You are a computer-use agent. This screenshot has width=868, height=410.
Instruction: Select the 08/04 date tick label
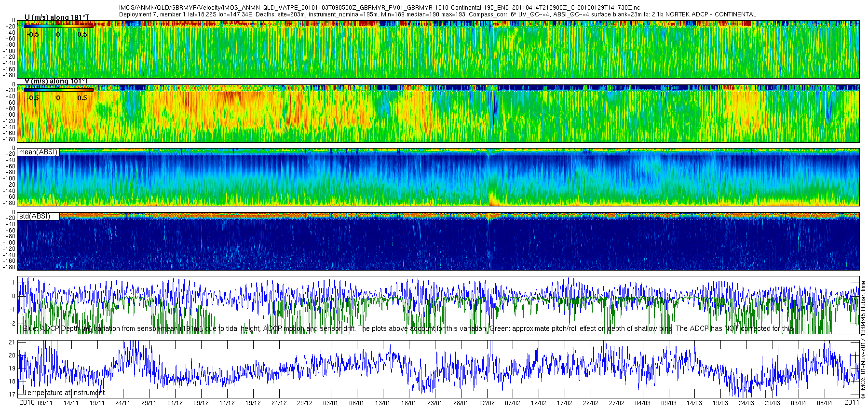(x=825, y=403)
